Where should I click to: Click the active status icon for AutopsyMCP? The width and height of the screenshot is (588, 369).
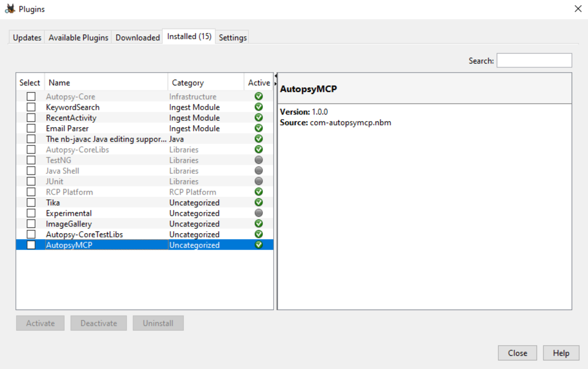(258, 245)
